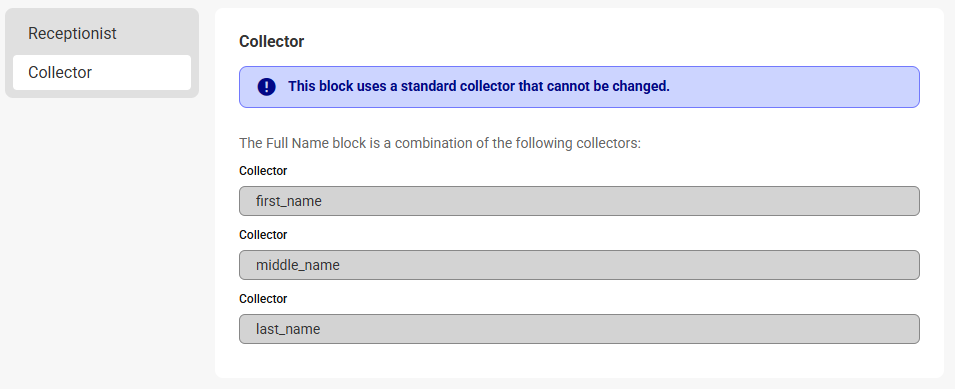Click the Full Name block description text

(x=440, y=143)
